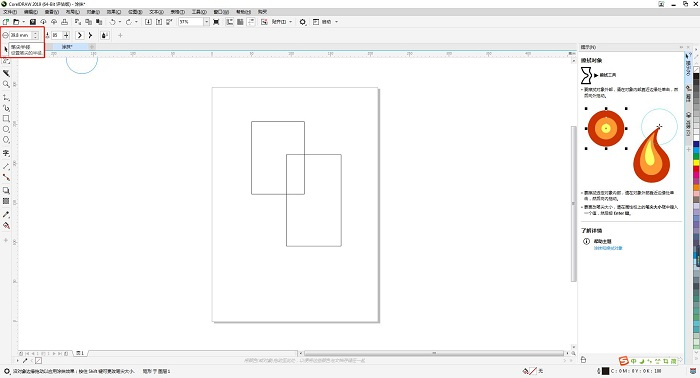Select the Zoom magnifier tool
This screenshot has height=378, width=700.
(6, 84)
